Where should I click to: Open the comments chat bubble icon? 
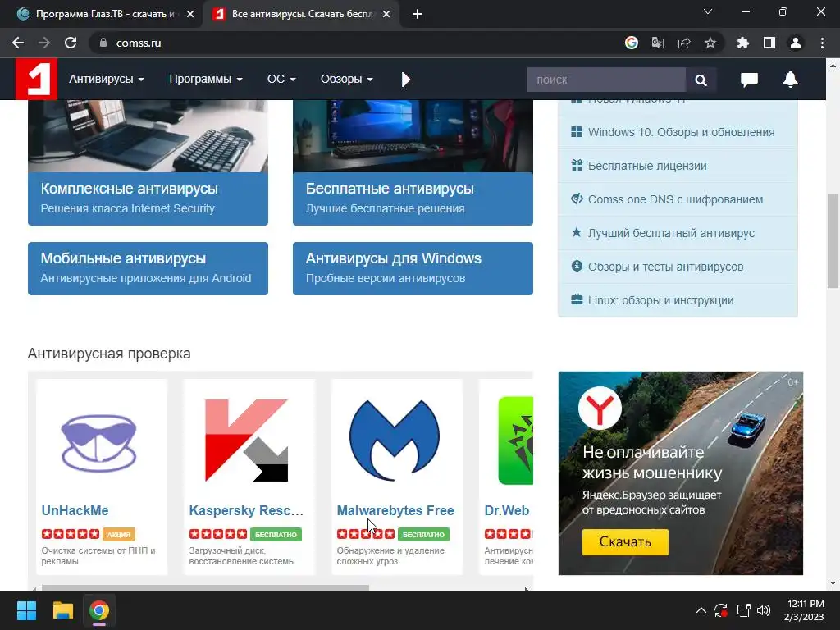click(x=749, y=80)
